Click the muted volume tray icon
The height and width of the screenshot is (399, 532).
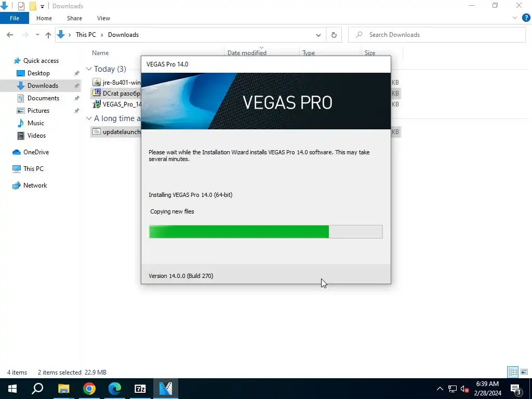click(465, 389)
